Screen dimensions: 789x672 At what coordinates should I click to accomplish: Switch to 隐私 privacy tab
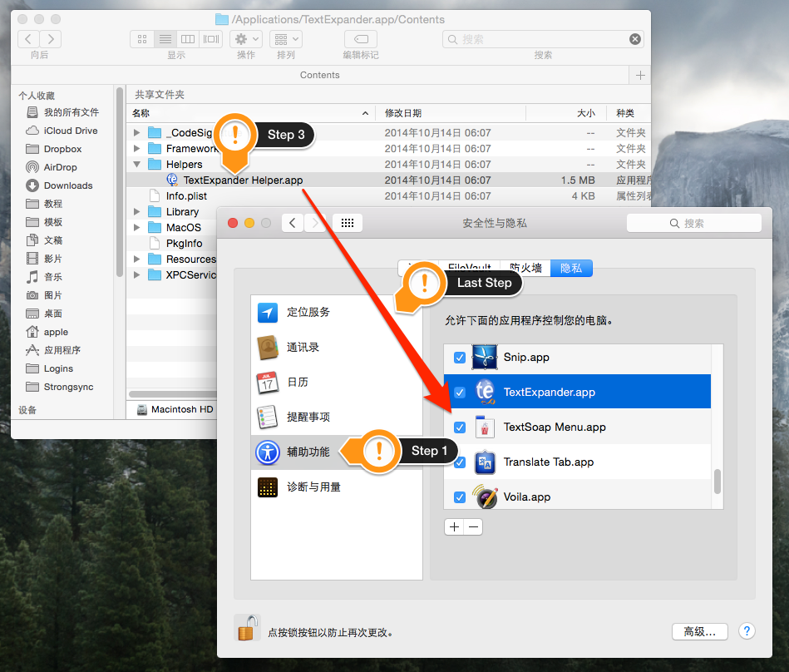[571, 268]
